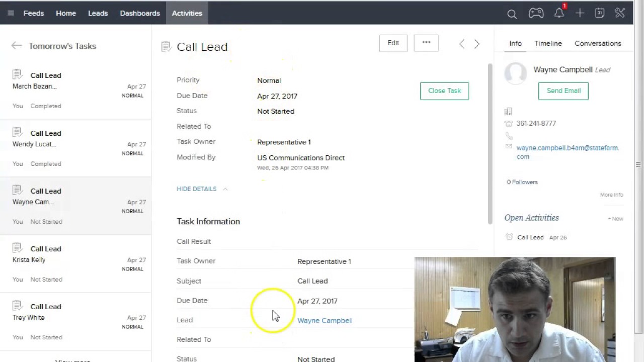Open the Activities module

[x=187, y=14]
